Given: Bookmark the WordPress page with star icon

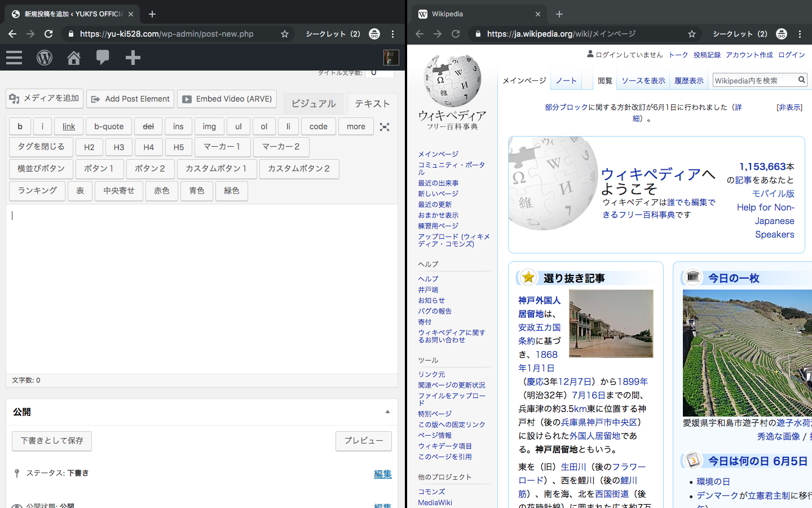Looking at the screenshot, I should [x=285, y=34].
